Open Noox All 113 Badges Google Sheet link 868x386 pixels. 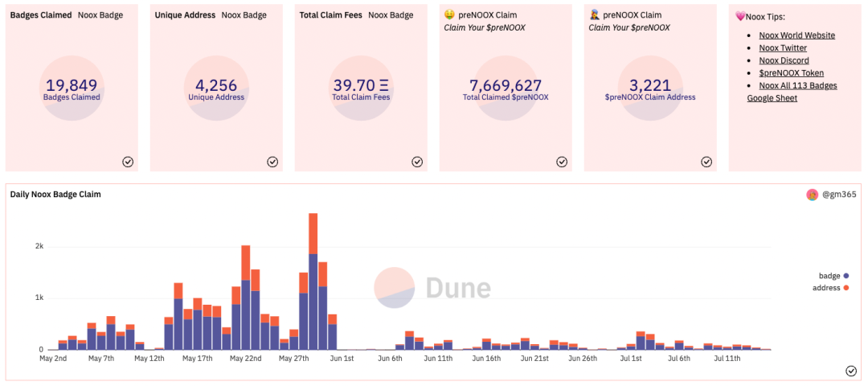click(792, 92)
